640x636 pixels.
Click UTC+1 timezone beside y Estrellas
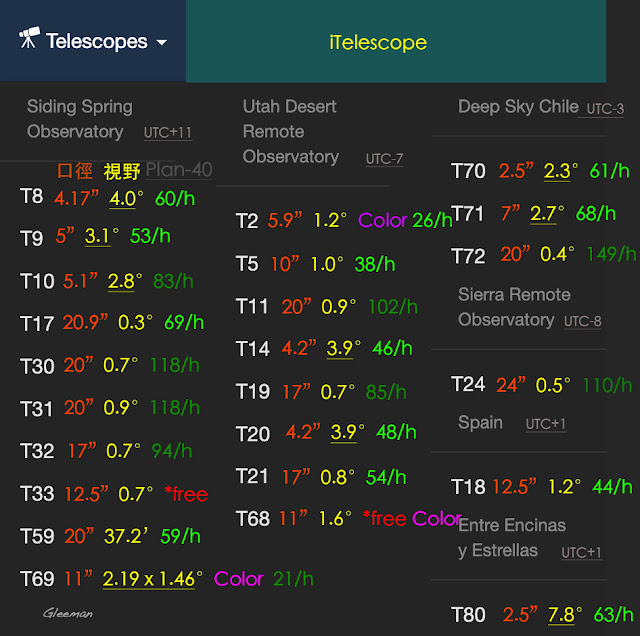coord(581,553)
